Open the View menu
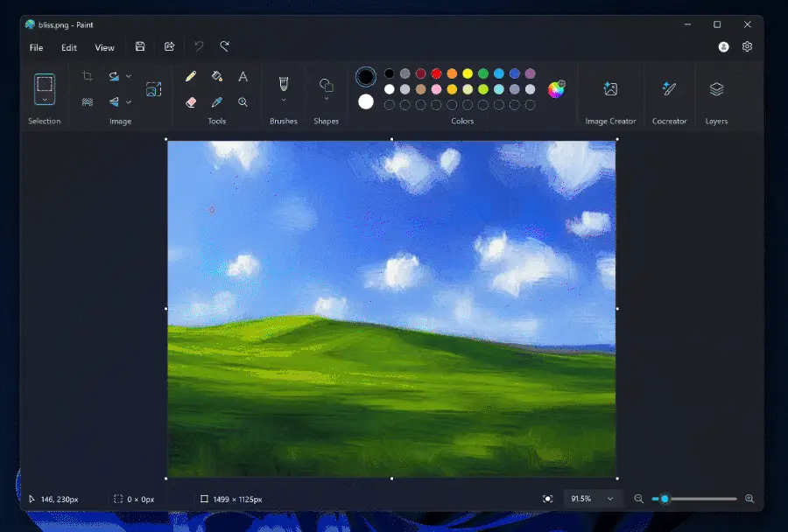788x532 pixels. pyautogui.click(x=104, y=47)
